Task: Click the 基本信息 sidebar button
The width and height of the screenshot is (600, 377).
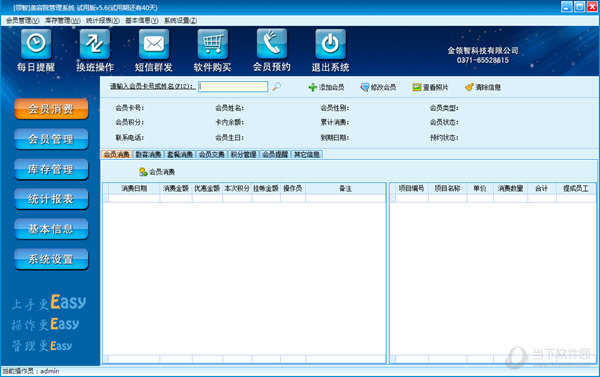Action: click(x=51, y=229)
